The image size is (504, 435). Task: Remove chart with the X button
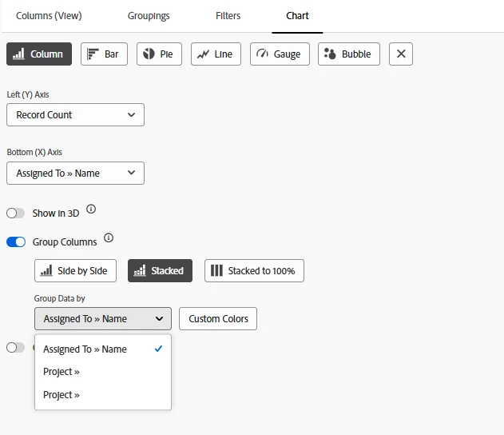401,54
